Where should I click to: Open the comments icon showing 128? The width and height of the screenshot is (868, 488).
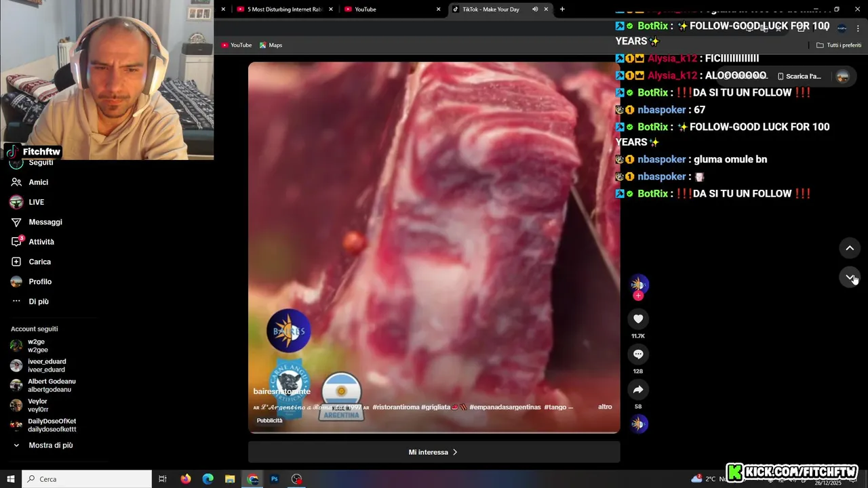pos(638,354)
